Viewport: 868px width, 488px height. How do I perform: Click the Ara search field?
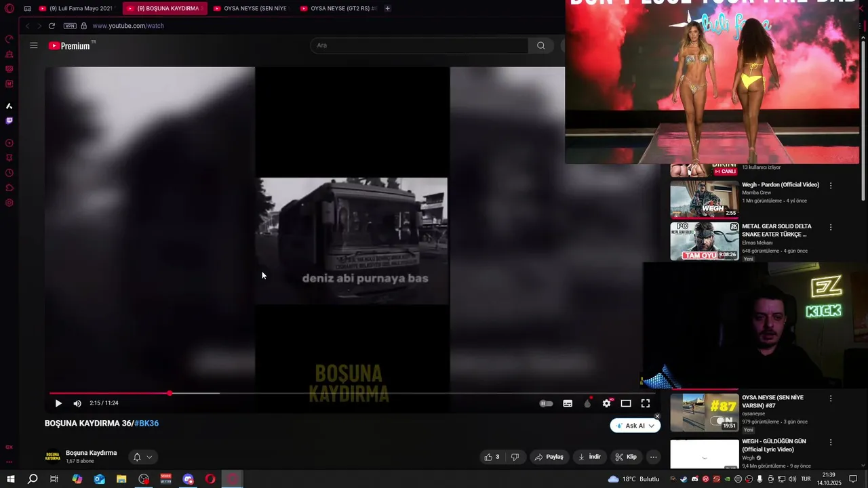click(419, 45)
